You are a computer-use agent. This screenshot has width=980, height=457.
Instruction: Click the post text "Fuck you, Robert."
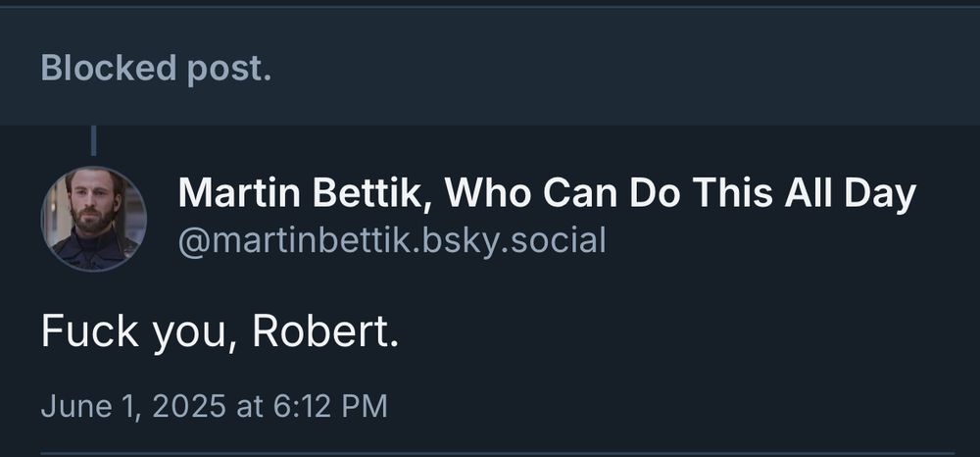point(220,333)
